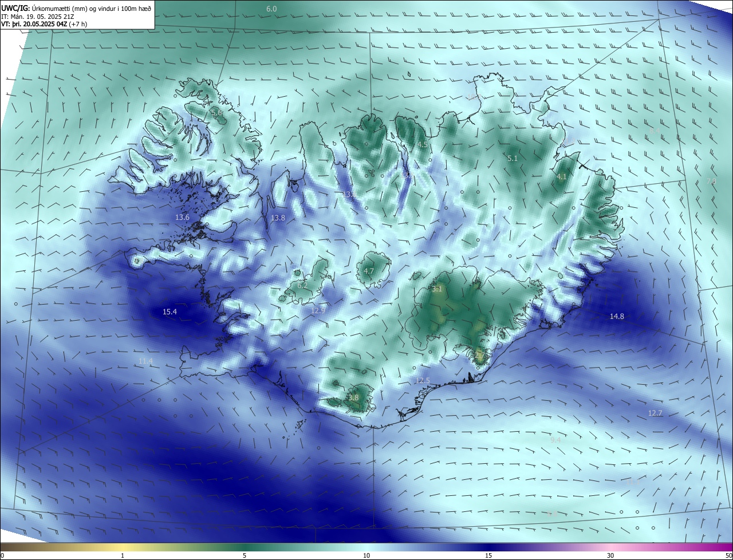Viewport: 733px width, 560px height.
Task: Click the '4.1' value in the east
Action: [x=562, y=177]
